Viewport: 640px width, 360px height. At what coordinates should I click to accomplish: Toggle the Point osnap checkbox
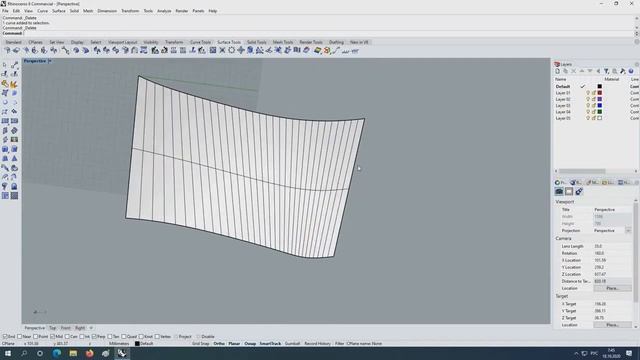(36, 337)
